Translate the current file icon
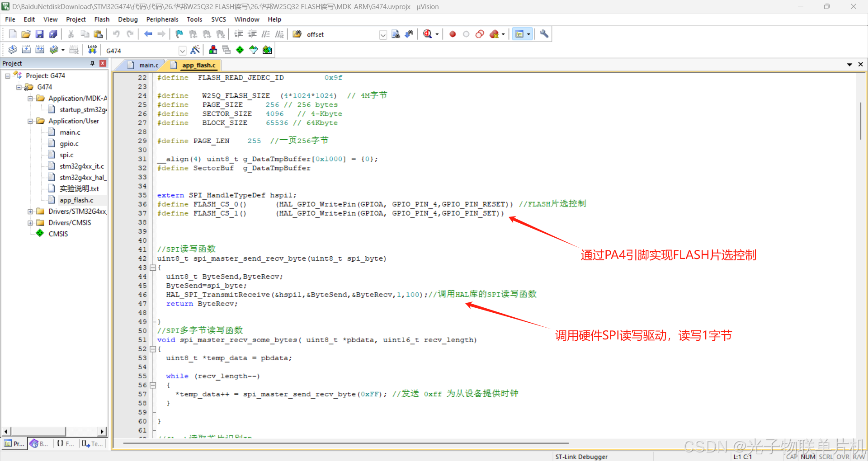Image resolution: width=868 pixels, height=461 pixels. point(13,50)
